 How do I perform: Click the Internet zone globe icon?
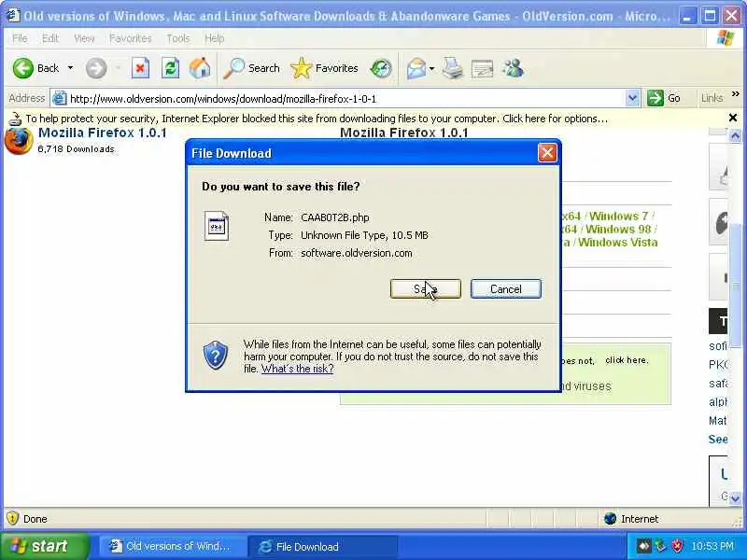(610, 519)
